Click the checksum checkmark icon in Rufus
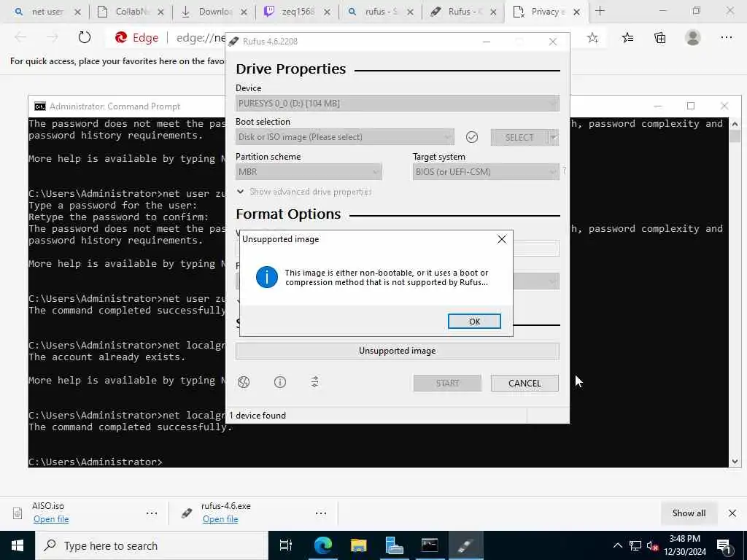This screenshot has height=560, width=747. (472, 137)
